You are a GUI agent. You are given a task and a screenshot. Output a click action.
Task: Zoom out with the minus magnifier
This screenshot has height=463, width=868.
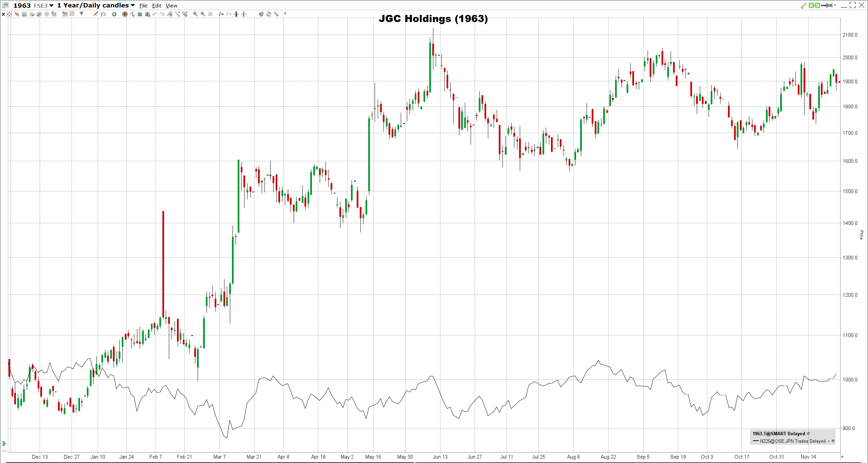click(203, 14)
